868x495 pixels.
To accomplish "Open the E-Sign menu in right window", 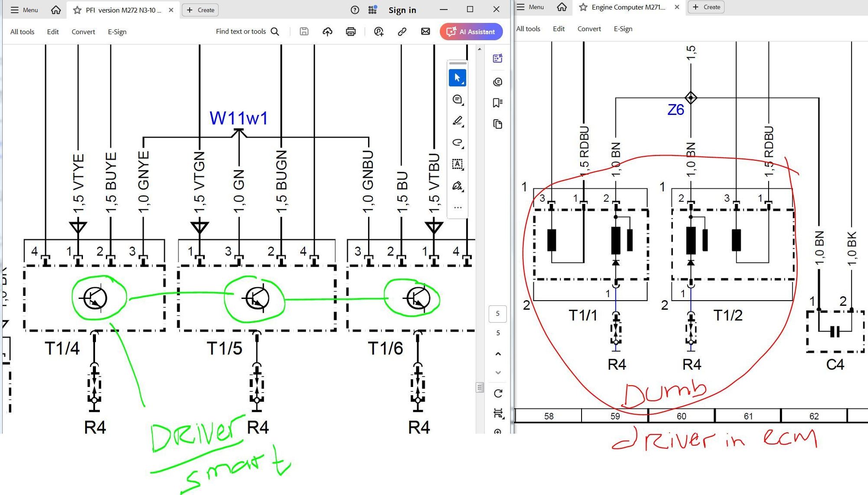I will point(622,29).
